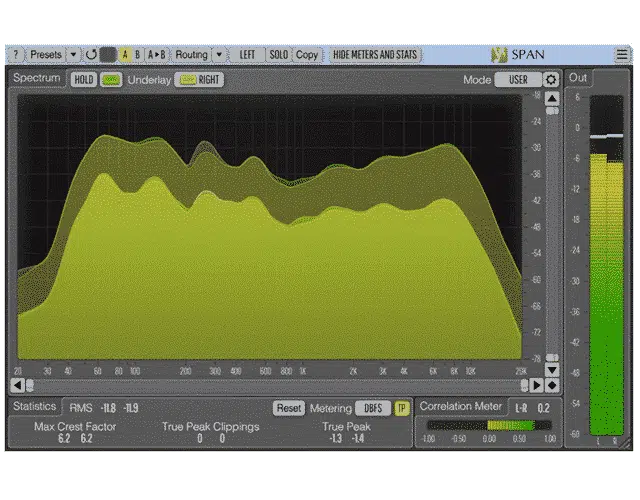This screenshot has width=640, height=500.
Task: Select the LEFT channel group
Action: tap(247, 54)
